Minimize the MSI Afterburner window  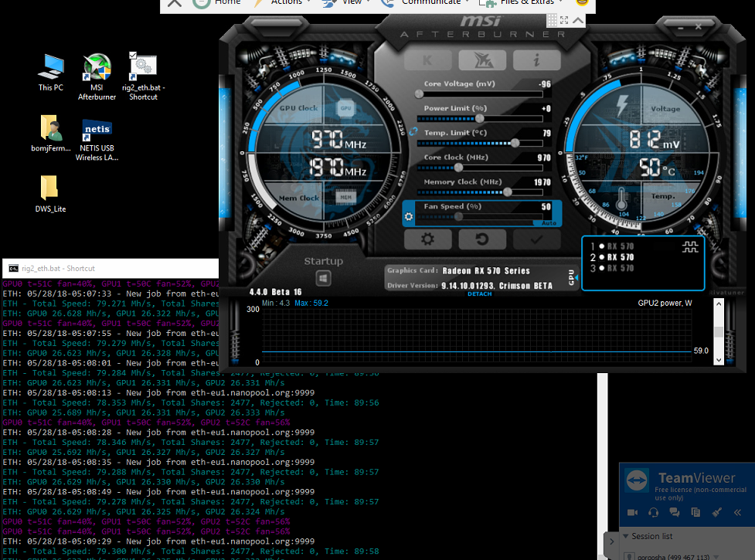[680, 28]
